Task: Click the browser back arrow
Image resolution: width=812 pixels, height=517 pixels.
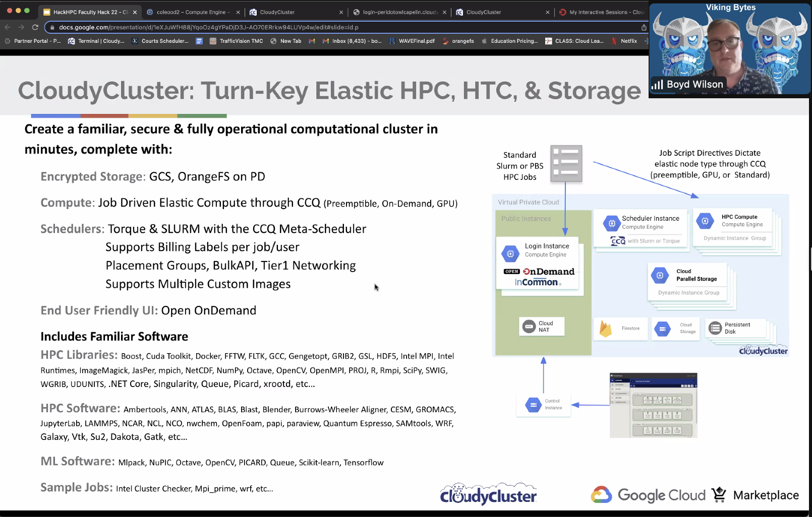Action: point(7,27)
